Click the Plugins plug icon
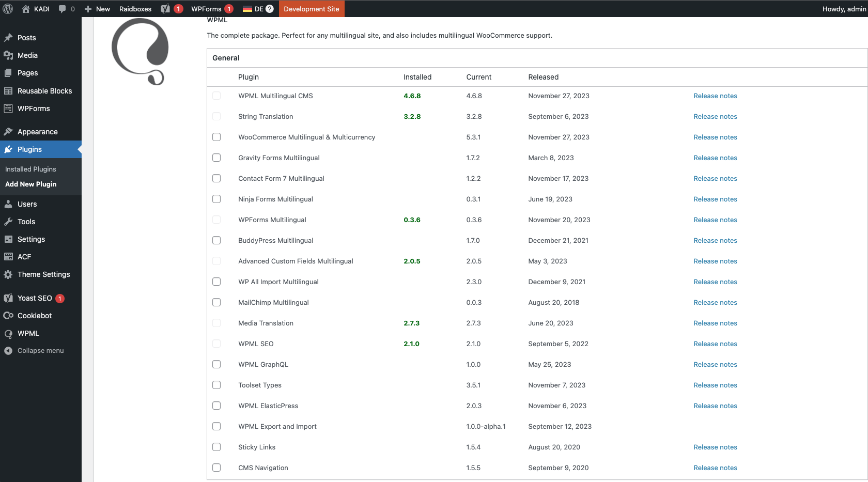Screen dimensions: 868x482 [x=8, y=149]
